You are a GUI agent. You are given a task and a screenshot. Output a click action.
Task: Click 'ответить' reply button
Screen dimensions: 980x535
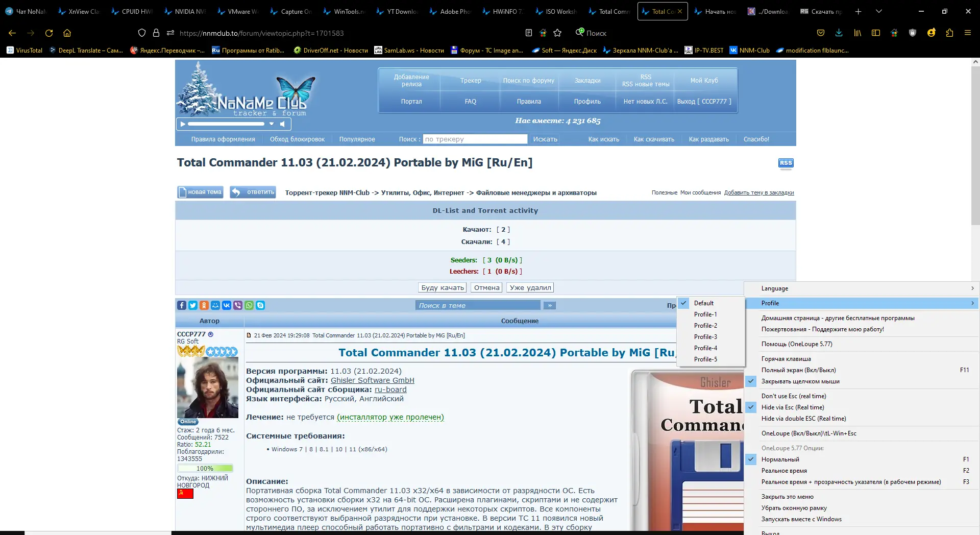(x=253, y=192)
